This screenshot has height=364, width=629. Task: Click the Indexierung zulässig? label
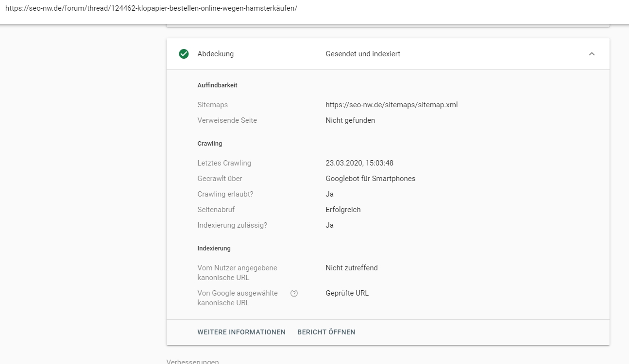coord(232,225)
